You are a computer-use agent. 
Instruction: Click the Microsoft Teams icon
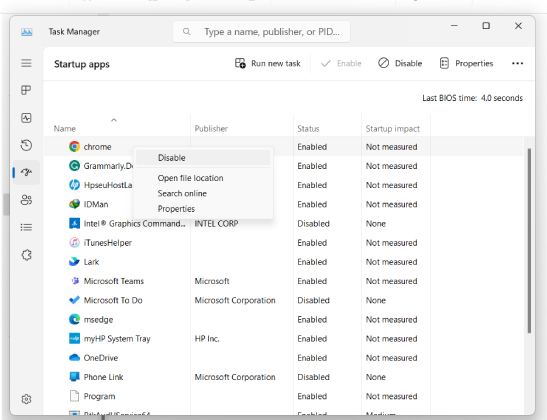coord(74,281)
